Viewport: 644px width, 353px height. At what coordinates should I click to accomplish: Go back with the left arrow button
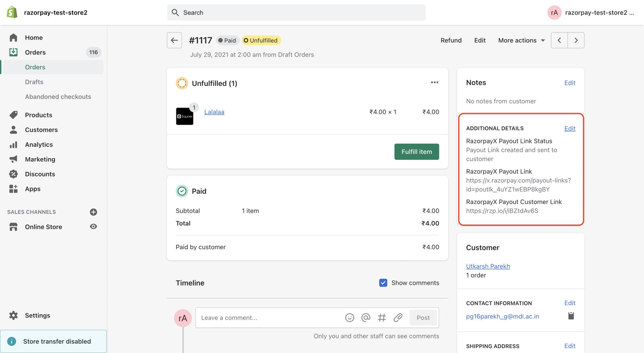(174, 40)
